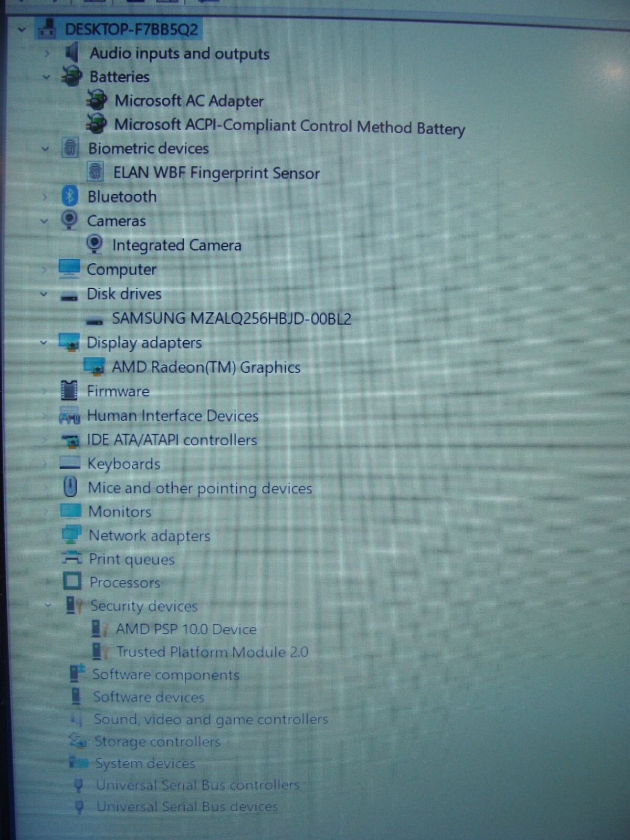This screenshot has width=630, height=840.
Task: Click the Security devices category icon
Action: [x=74, y=605]
